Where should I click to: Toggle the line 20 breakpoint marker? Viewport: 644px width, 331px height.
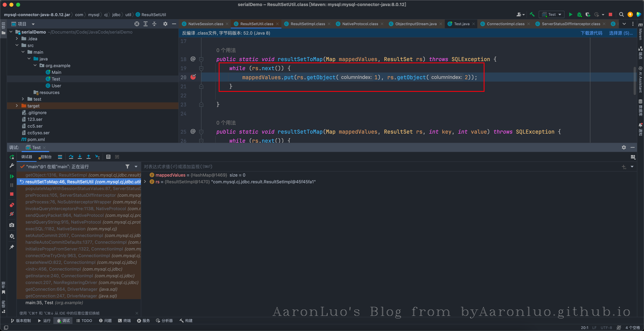tap(193, 77)
